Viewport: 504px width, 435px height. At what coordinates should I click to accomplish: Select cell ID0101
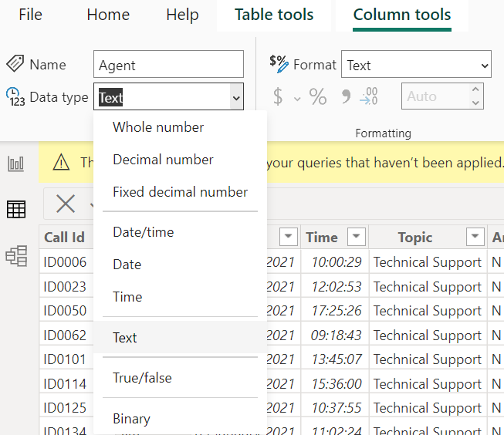[65, 359]
